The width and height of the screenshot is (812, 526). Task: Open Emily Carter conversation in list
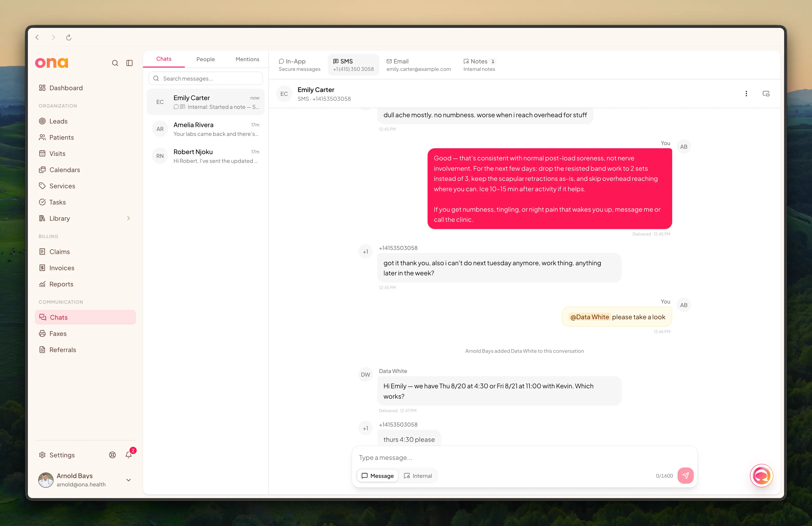pyautogui.click(x=206, y=102)
